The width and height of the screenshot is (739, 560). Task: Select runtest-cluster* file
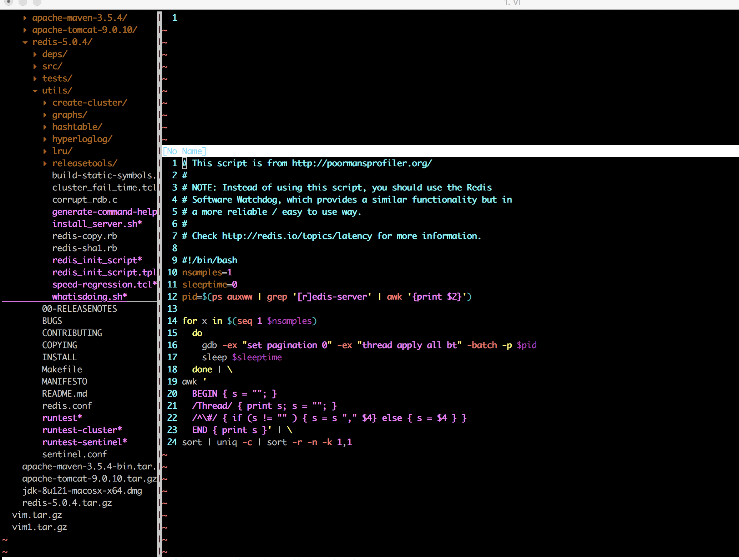(x=82, y=430)
